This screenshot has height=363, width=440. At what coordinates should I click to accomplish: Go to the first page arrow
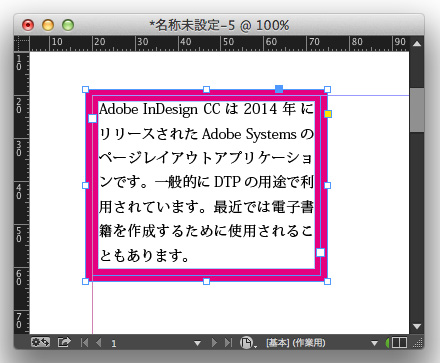pos(84,342)
